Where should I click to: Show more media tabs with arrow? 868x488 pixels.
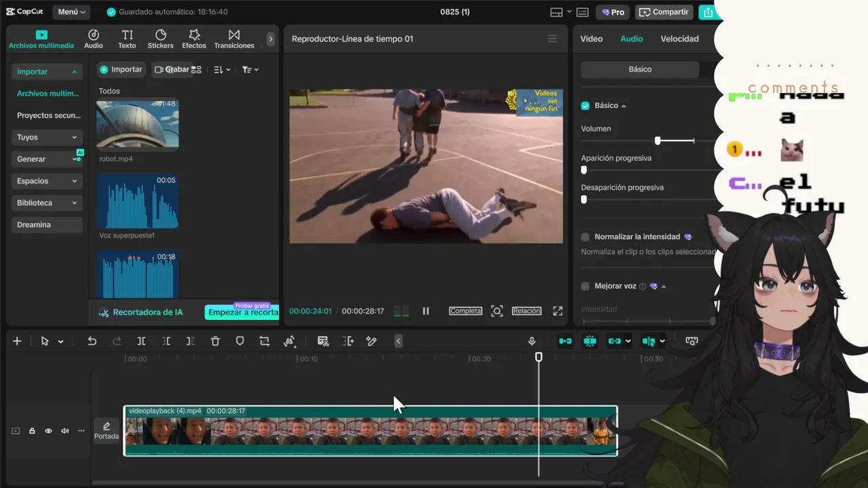coord(271,39)
